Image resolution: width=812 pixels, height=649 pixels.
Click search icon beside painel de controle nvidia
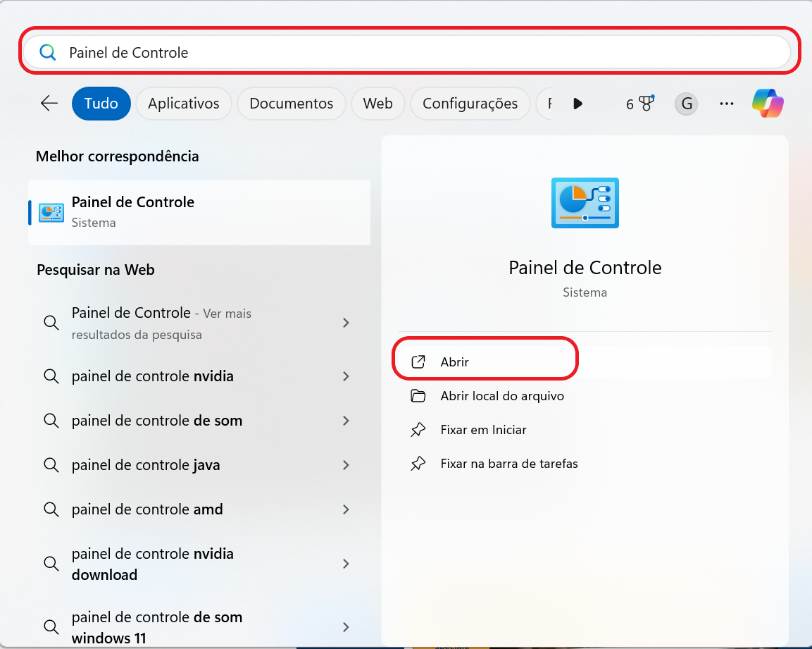[x=51, y=376]
